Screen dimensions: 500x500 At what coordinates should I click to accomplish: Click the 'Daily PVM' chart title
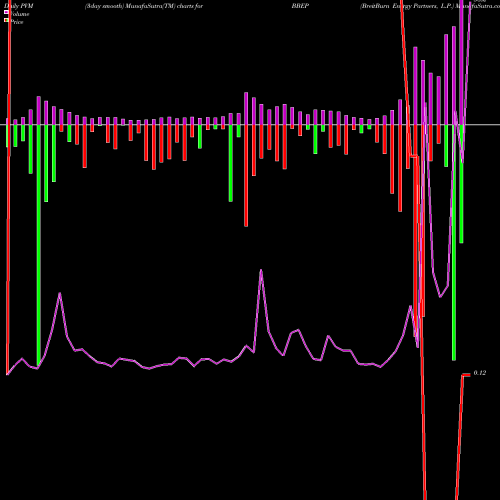[19, 6]
